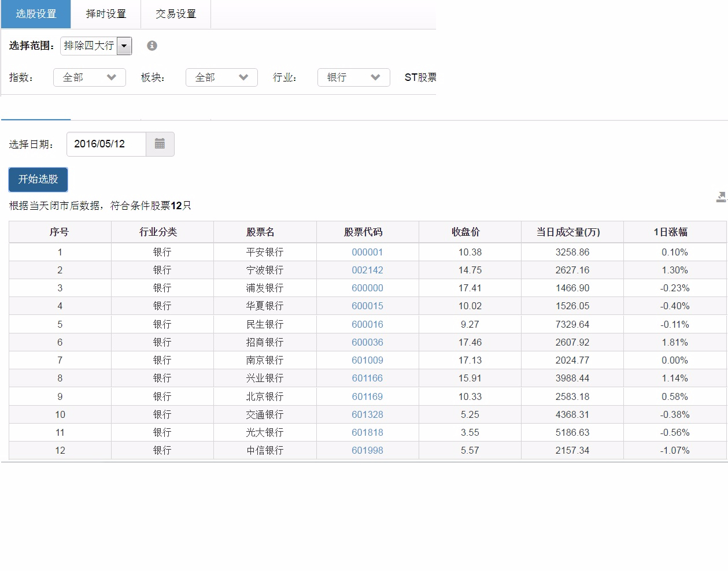Expand the 板块 dropdown set to 全部

[x=221, y=77]
